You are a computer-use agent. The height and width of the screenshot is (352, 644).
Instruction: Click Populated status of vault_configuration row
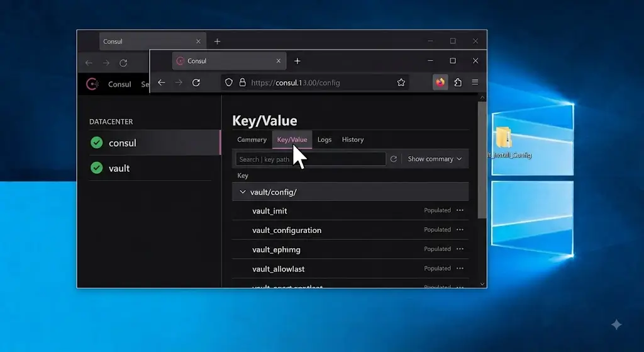(438, 229)
